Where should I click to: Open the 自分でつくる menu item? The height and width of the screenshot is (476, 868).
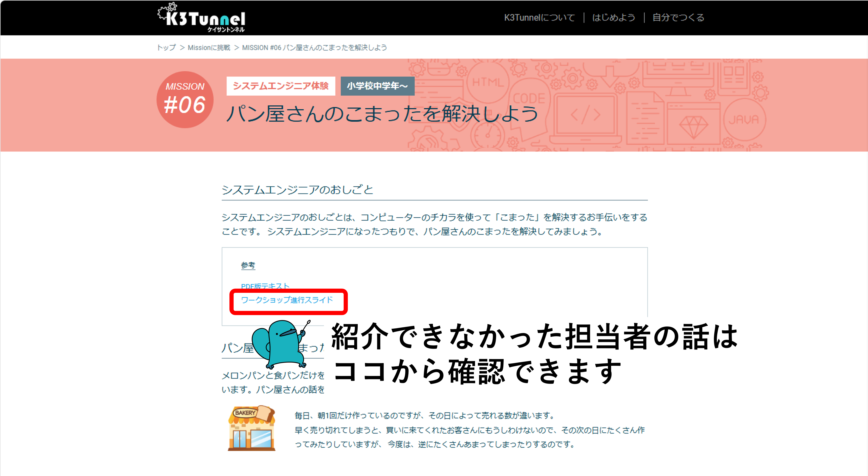coord(678,18)
